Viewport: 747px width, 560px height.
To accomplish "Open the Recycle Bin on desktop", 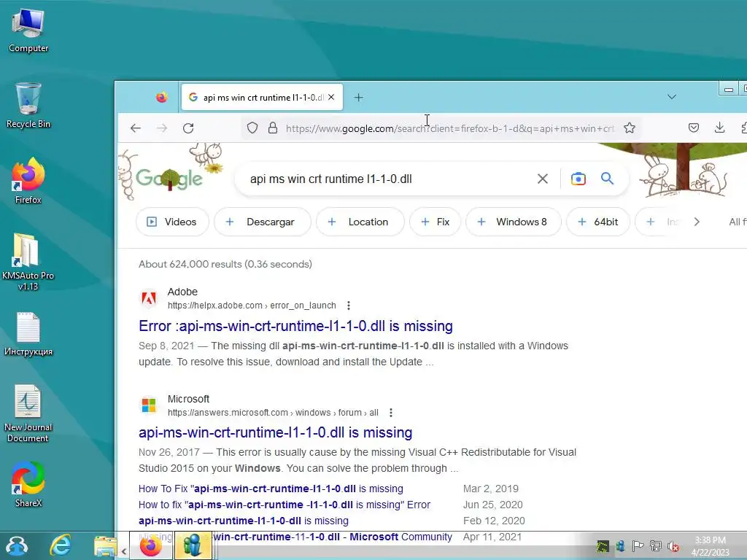I will coord(28,106).
